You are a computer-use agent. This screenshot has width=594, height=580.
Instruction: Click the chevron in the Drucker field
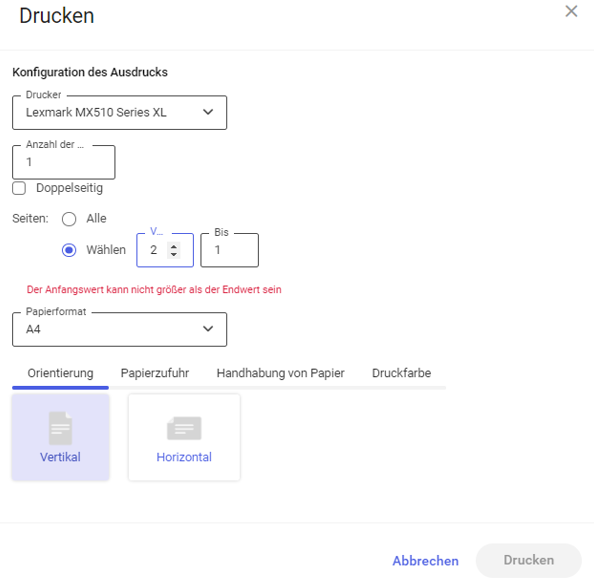tap(208, 112)
